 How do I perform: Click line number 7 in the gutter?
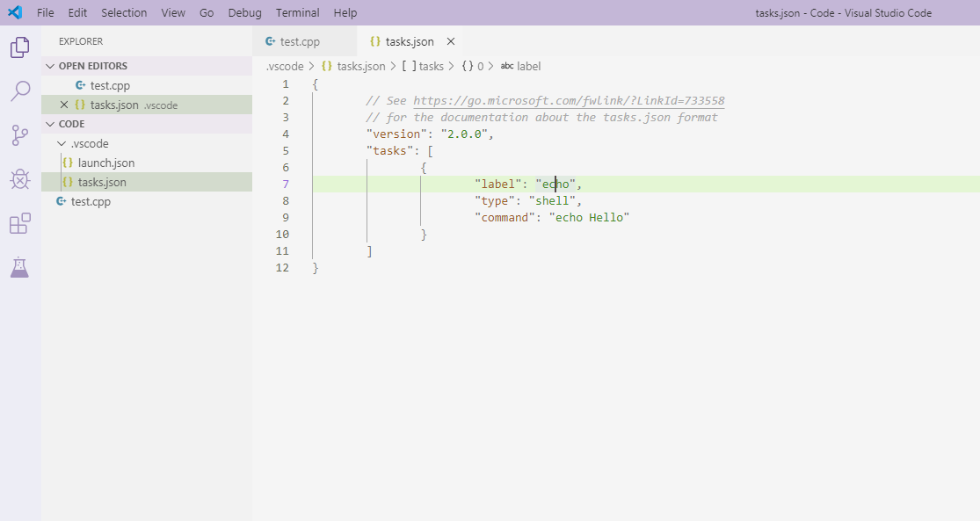coord(286,184)
